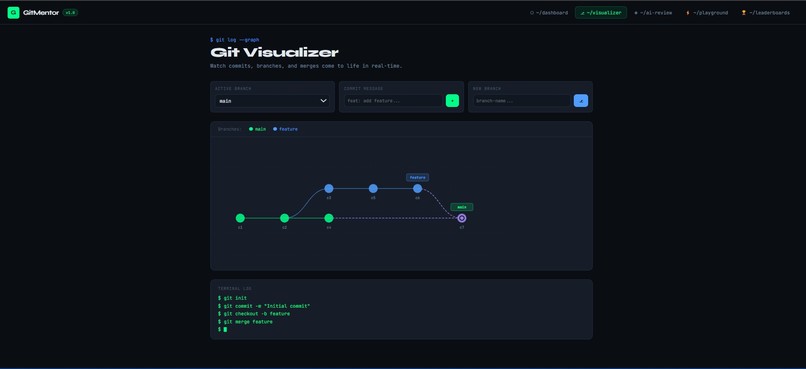Click commit node c5 on feature branch
This screenshot has width=806, height=369.
pyautogui.click(x=373, y=189)
